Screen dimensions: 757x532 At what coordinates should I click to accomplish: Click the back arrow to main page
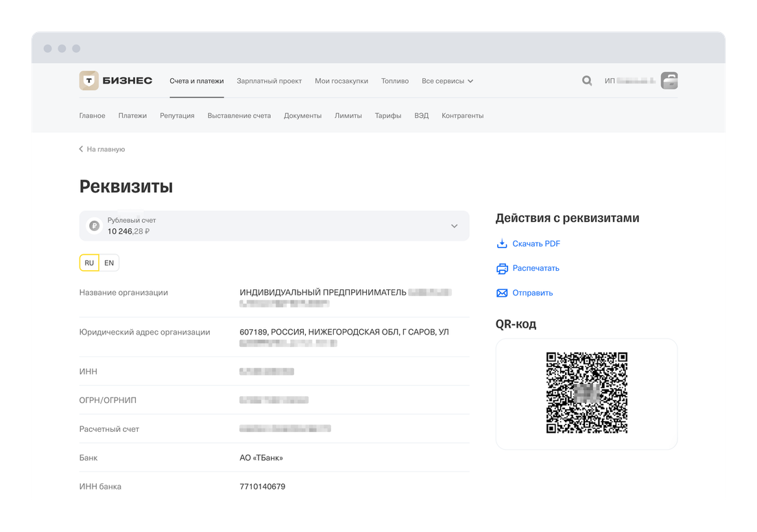click(x=81, y=149)
